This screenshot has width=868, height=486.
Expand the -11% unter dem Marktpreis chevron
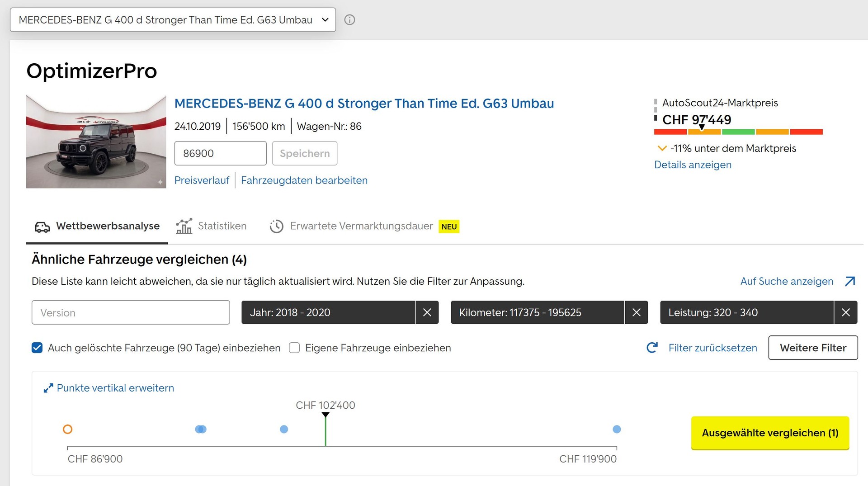coord(662,148)
